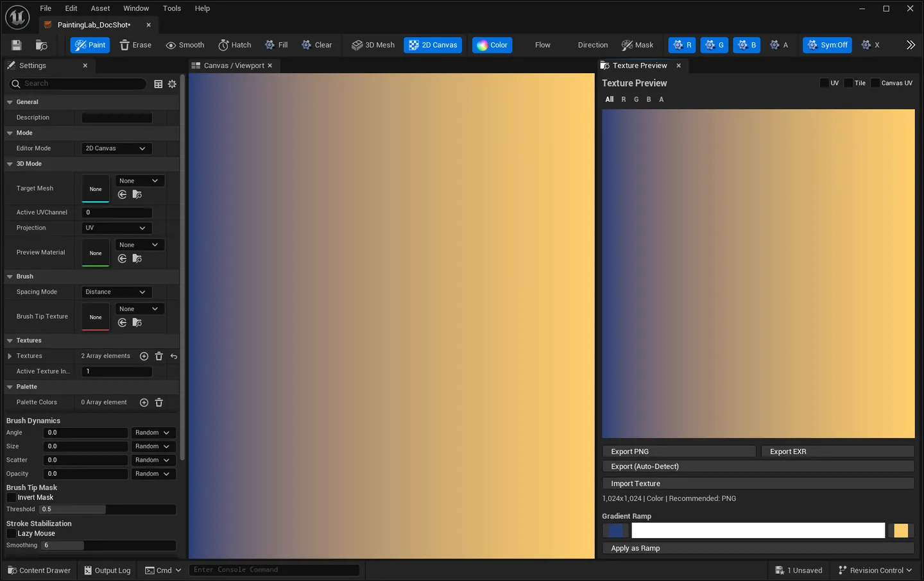Click Export (Auto-Detect) button
Image resolution: width=924 pixels, height=581 pixels.
click(x=758, y=467)
